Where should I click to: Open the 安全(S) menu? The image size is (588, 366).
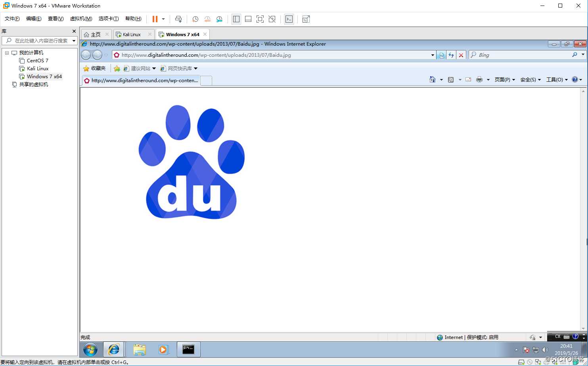tap(531, 80)
